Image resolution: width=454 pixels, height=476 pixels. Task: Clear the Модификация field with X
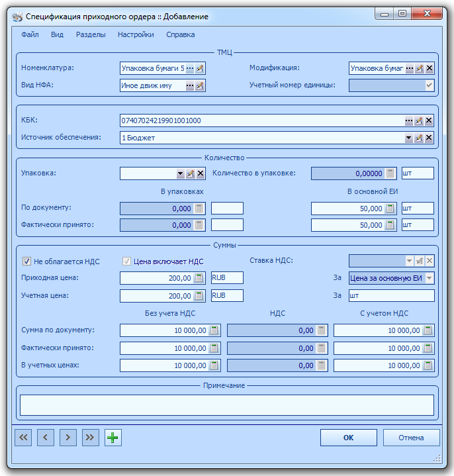coord(429,68)
